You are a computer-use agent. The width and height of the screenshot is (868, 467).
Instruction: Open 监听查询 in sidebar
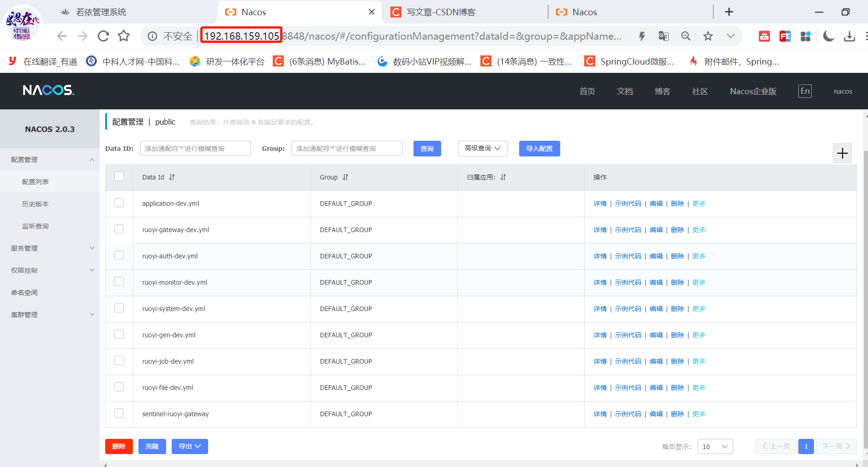[x=36, y=226]
